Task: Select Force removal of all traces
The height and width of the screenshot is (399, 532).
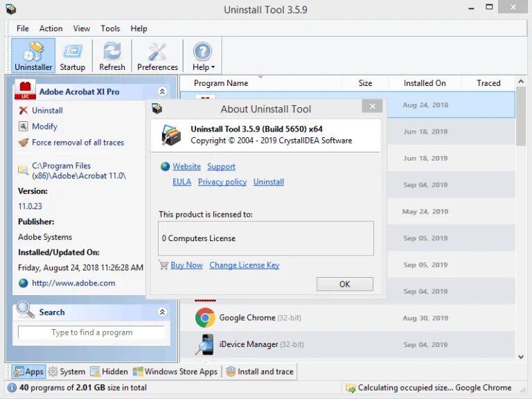Action: coord(78,143)
